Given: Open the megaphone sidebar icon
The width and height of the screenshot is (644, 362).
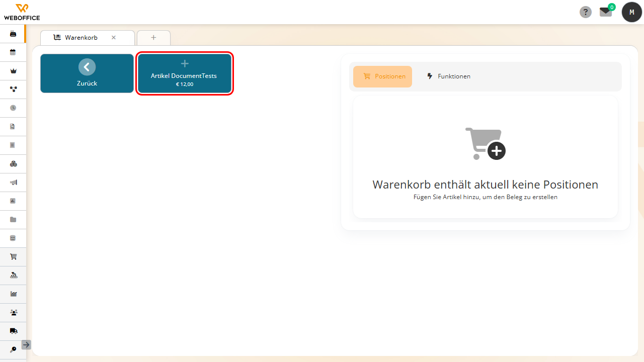Looking at the screenshot, I should tap(13, 182).
